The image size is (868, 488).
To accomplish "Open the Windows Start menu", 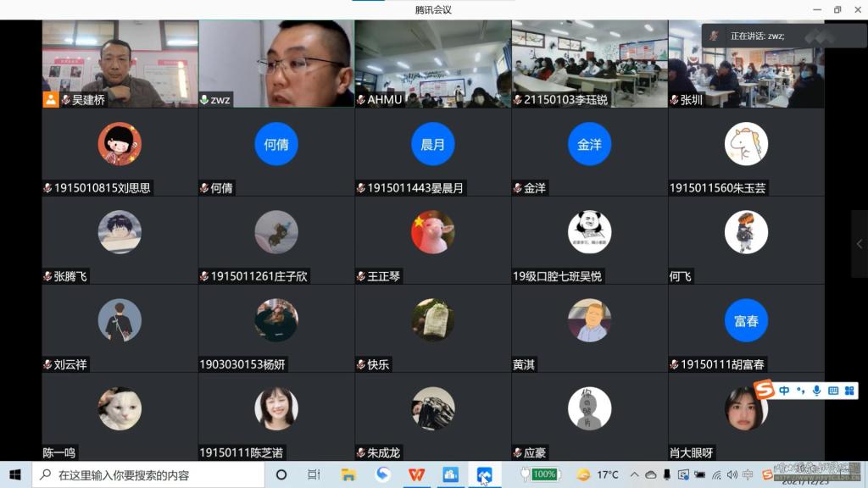I will tap(14, 474).
